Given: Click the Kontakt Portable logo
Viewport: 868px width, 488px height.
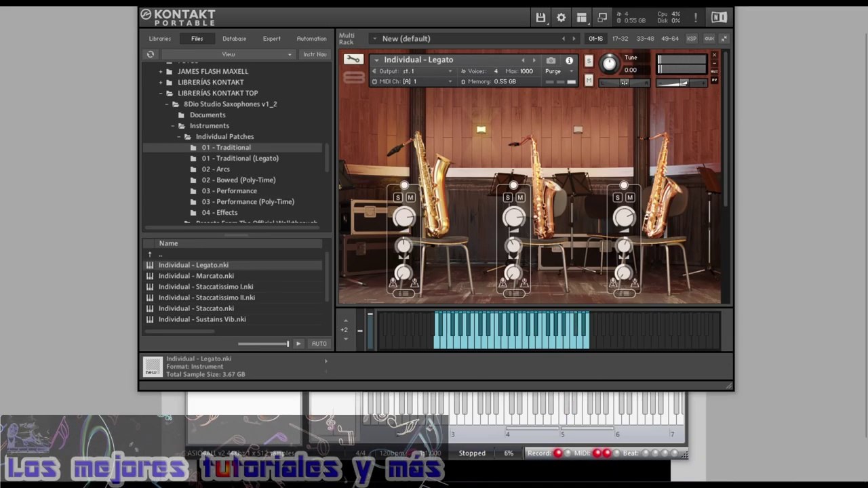Looking at the screenshot, I should pyautogui.click(x=178, y=17).
